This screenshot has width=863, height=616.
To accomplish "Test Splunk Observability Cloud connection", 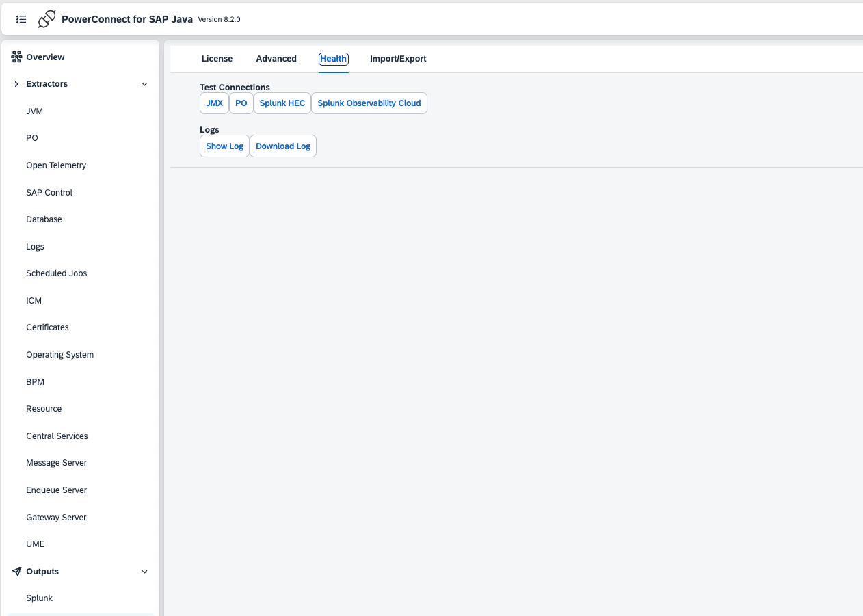I will point(369,103).
